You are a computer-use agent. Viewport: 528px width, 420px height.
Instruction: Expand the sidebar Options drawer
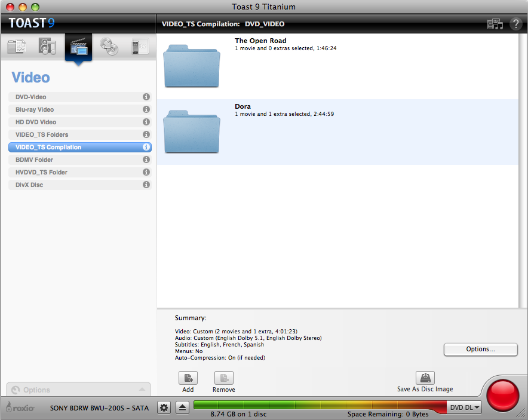pyautogui.click(x=78, y=390)
